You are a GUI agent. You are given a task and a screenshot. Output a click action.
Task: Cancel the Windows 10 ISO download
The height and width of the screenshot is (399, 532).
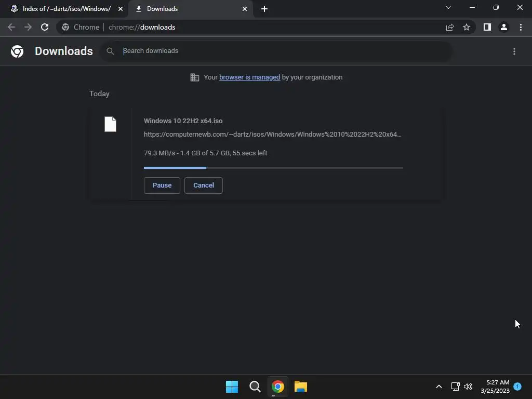click(x=204, y=185)
